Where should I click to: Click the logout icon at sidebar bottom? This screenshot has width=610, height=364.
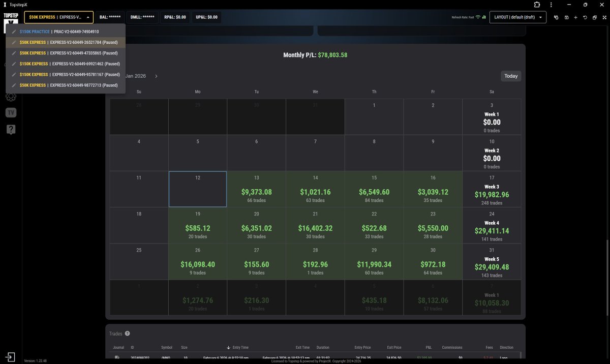tap(11, 356)
